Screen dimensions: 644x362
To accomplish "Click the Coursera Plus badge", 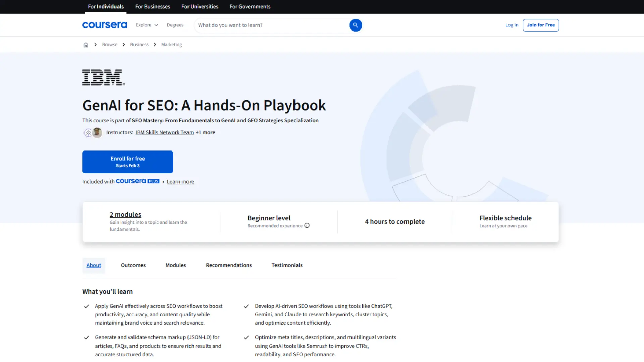I will click(138, 181).
